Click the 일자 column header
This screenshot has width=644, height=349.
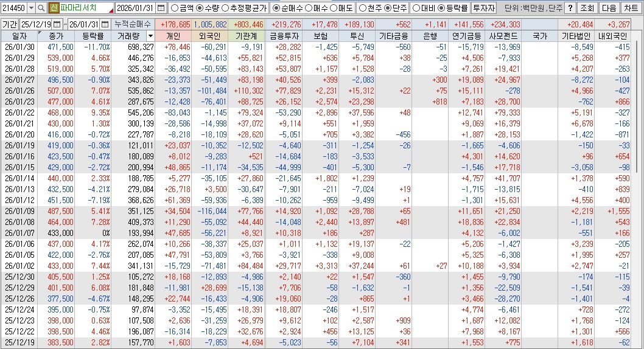click(19, 36)
